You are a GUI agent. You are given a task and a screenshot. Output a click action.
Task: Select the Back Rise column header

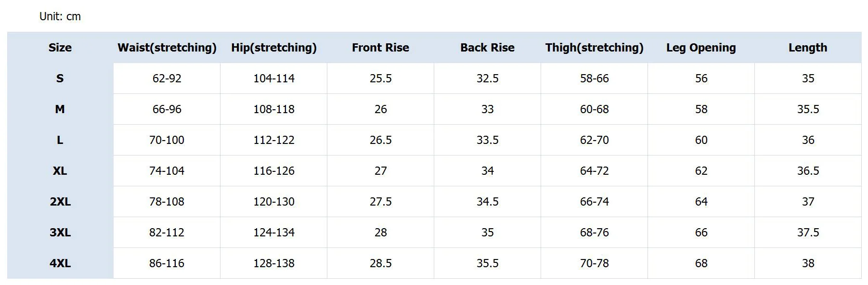(x=487, y=48)
